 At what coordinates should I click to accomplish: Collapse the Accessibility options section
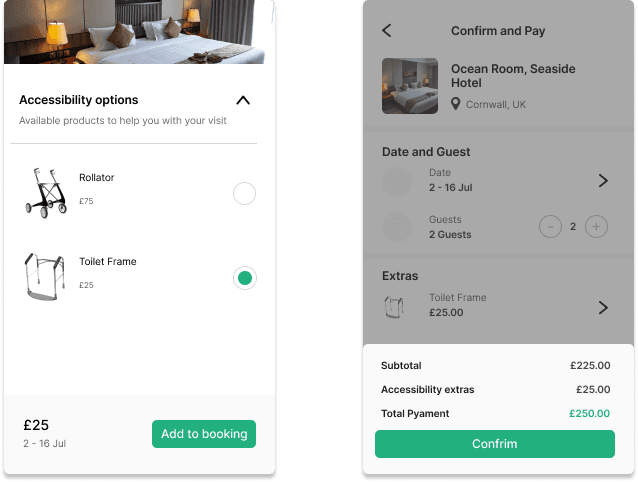point(242,100)
